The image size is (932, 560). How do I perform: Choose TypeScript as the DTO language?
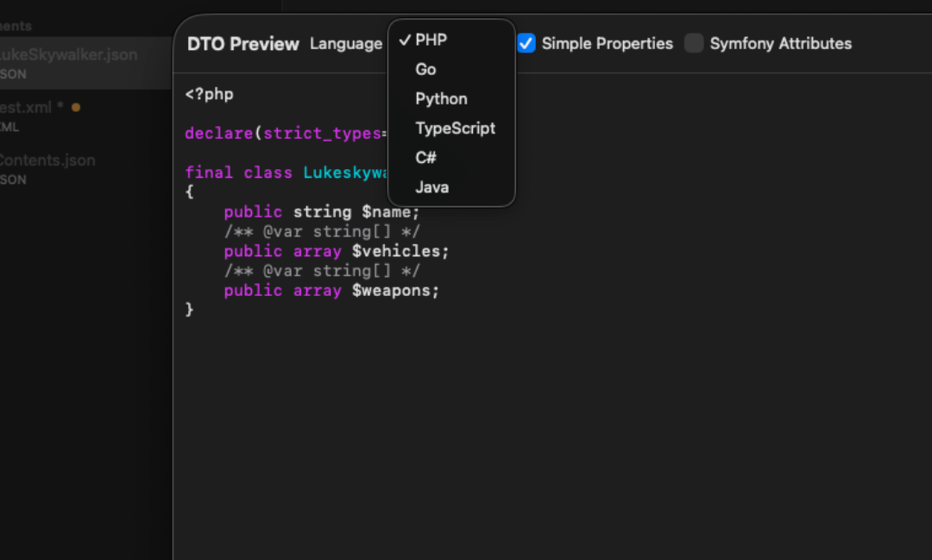(456, 128)
